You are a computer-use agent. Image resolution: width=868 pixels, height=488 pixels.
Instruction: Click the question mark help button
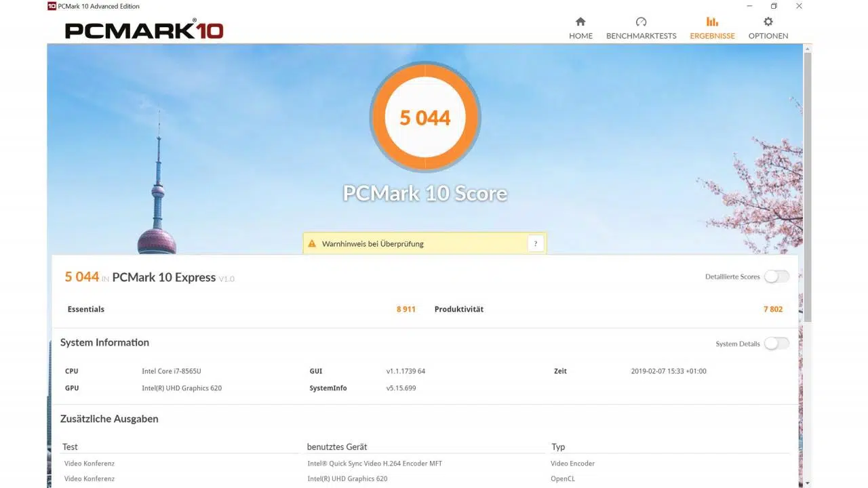point(536,243)
